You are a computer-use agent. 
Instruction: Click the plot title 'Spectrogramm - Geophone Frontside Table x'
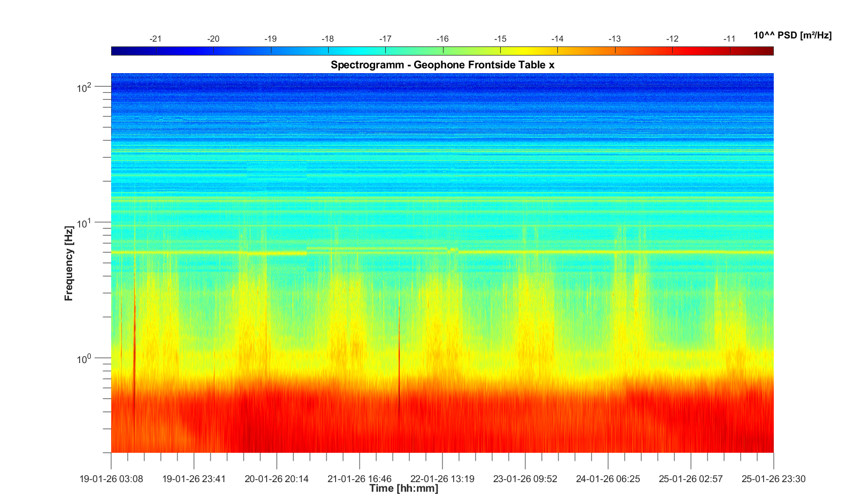(x=442, y=65)
